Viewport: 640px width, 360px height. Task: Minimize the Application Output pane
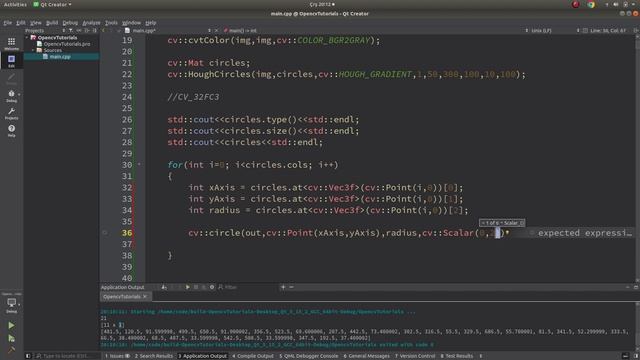coord(627,287)
